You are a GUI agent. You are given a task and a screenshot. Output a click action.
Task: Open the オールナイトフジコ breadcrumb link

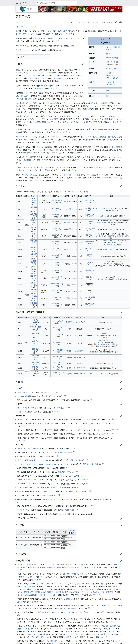(x=24, y=27)
